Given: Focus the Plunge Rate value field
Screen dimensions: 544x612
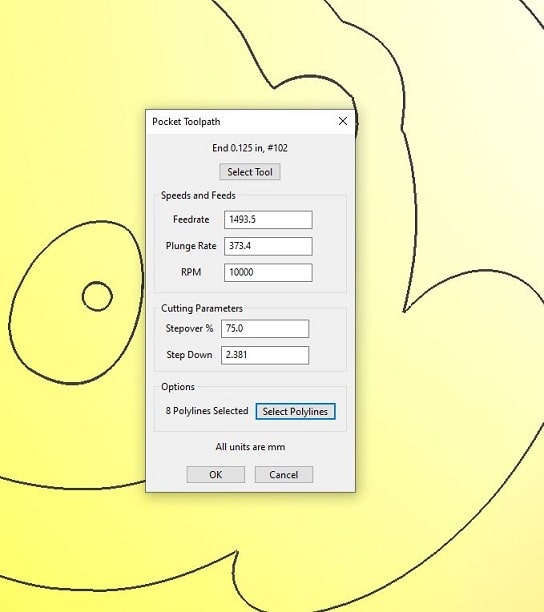Looking at the screenshot, I should [x=268, y=246].
